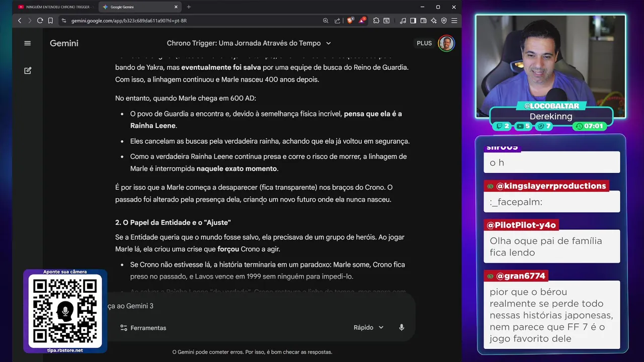The width and height of the screenshot is (644, 362).
Task: Start a new chat with pencil icon
Action: point(28,71)
